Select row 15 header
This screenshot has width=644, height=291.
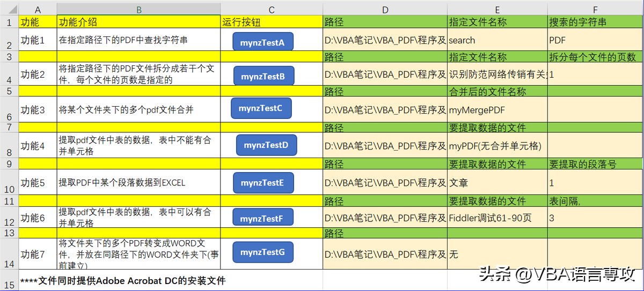[9, 280]
